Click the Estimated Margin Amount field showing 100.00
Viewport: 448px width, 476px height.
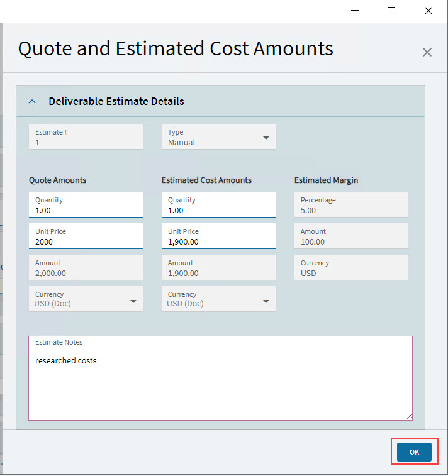[351, 236]
